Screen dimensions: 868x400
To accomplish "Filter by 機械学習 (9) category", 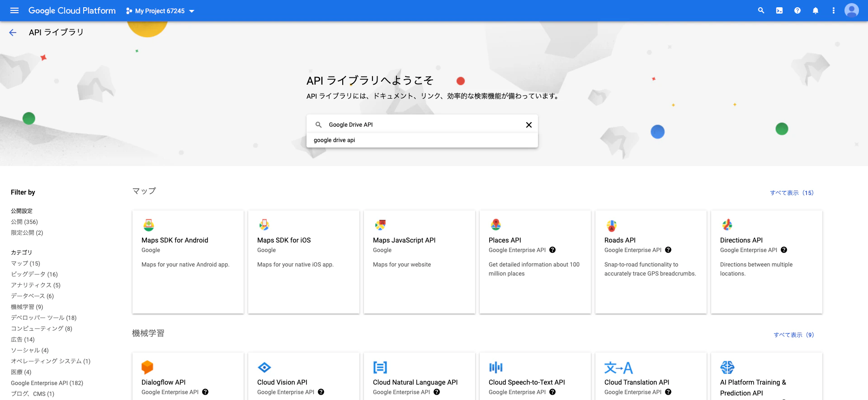I will (x=27, y=307).
